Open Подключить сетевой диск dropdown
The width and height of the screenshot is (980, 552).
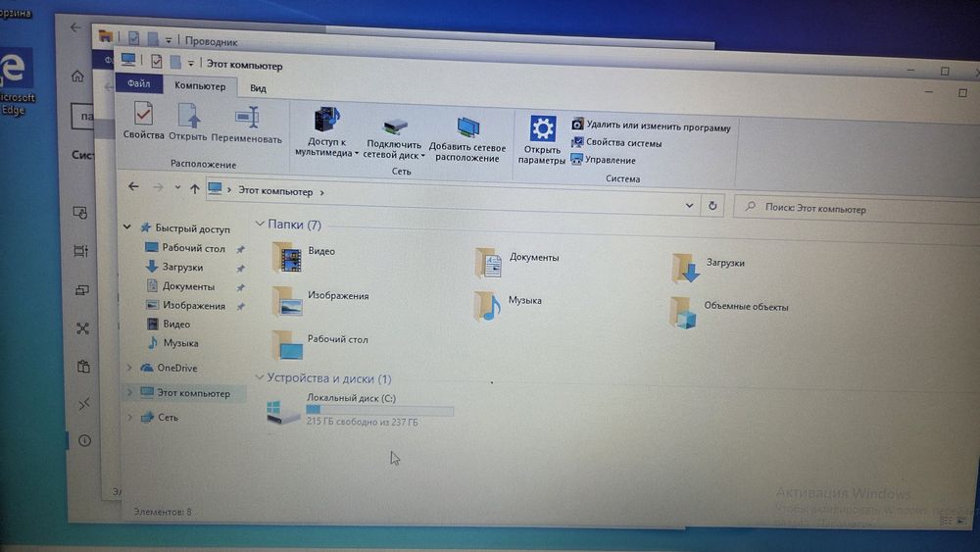point(394,138)
